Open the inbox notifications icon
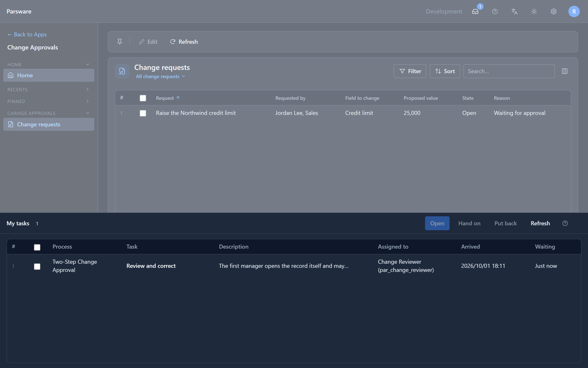Screen dimensions: 588x368 [x=475, y=12]
